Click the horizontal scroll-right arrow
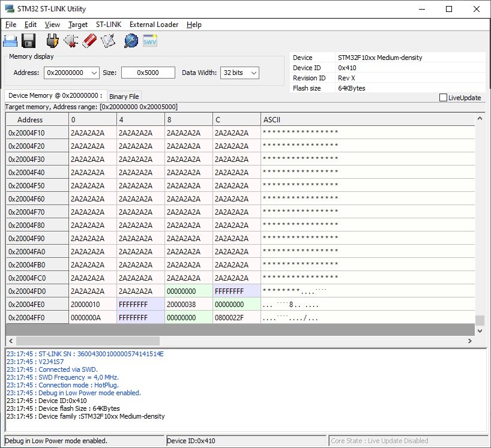The height and width of the screenshot is (448, 491). (x=470, y=341)
